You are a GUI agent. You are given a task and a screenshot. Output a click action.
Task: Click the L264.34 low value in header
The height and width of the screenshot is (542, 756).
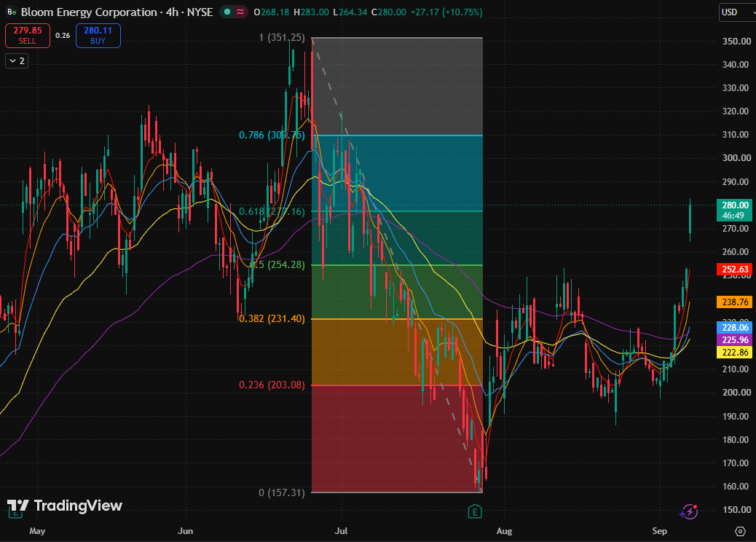point(350,12)
